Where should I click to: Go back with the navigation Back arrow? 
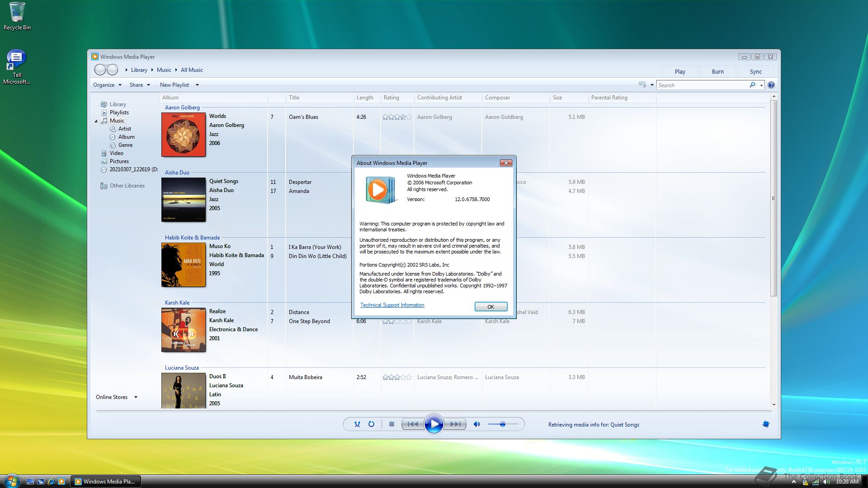pos(100,70)
